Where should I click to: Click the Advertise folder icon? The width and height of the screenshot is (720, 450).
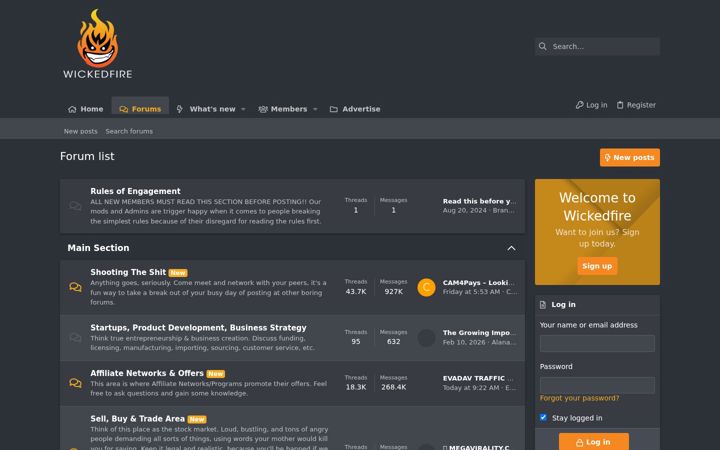(x=334, y=109)
